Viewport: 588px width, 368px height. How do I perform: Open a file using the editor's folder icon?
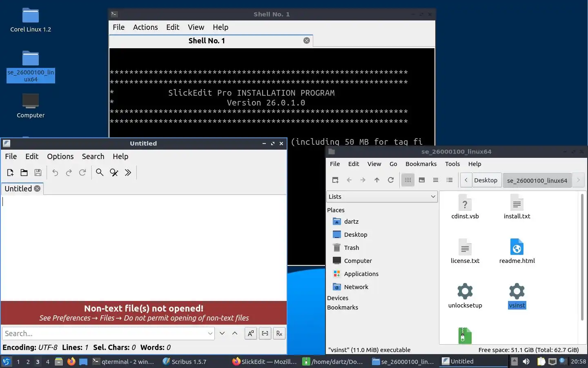24,173
